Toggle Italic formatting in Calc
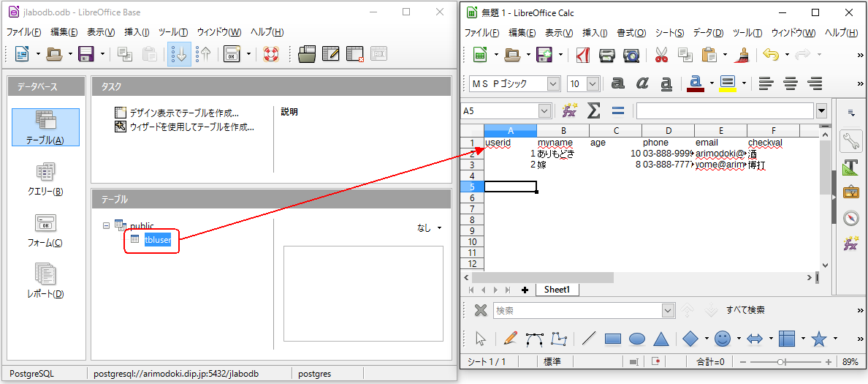The width and height of the screenshot is (868, 384). tap(642, 83)
